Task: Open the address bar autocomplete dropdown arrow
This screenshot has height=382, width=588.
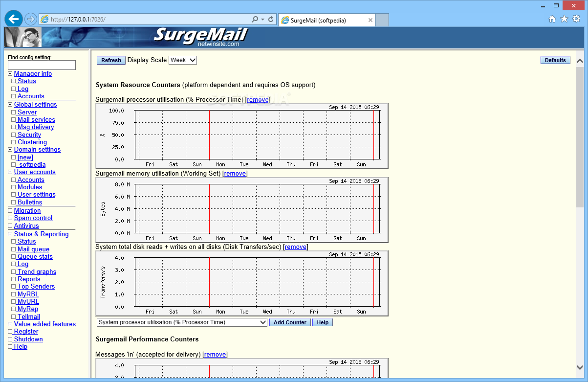Action: click(262, 20)
